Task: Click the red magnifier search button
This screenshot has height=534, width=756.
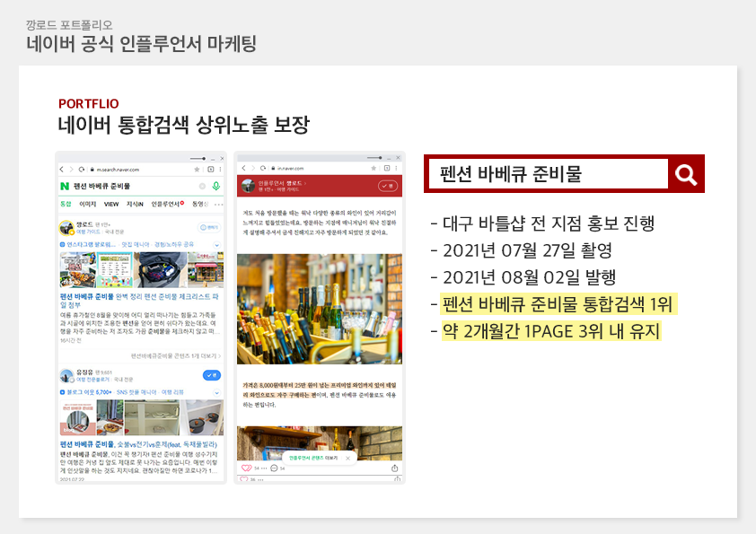Action: [x=686, y=174]
